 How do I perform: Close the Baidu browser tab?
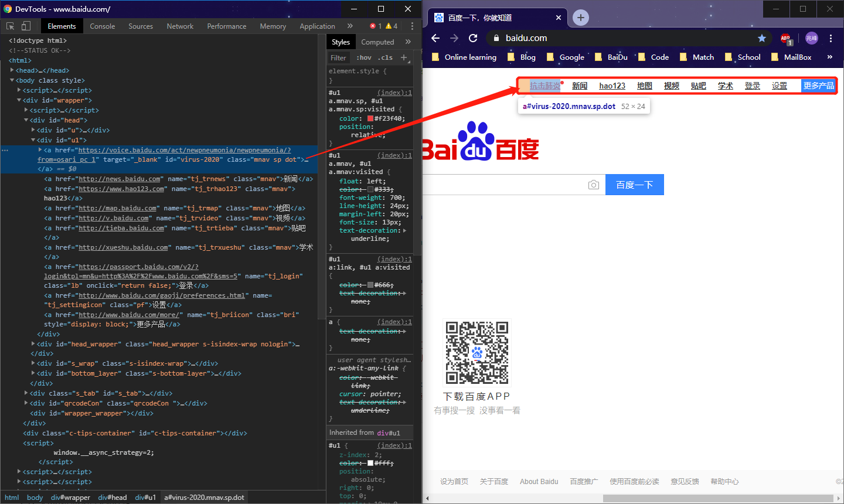pos(558,18)
